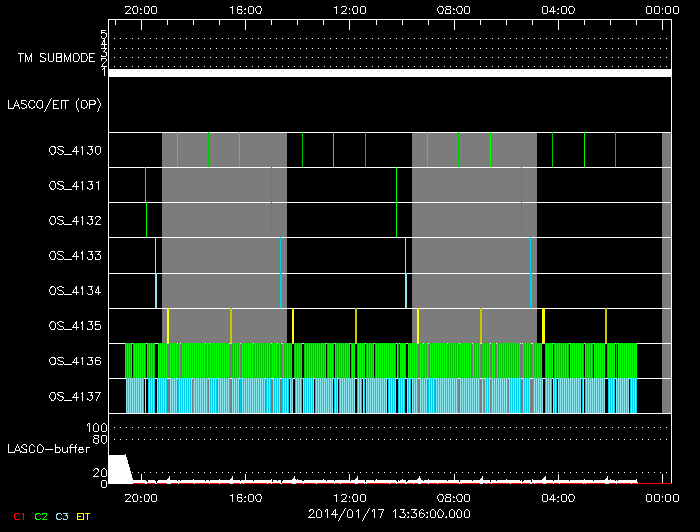
Task: Click the 2014/01/17 13:36:00.000 timestamp
Action: click(x=387, y=514)
